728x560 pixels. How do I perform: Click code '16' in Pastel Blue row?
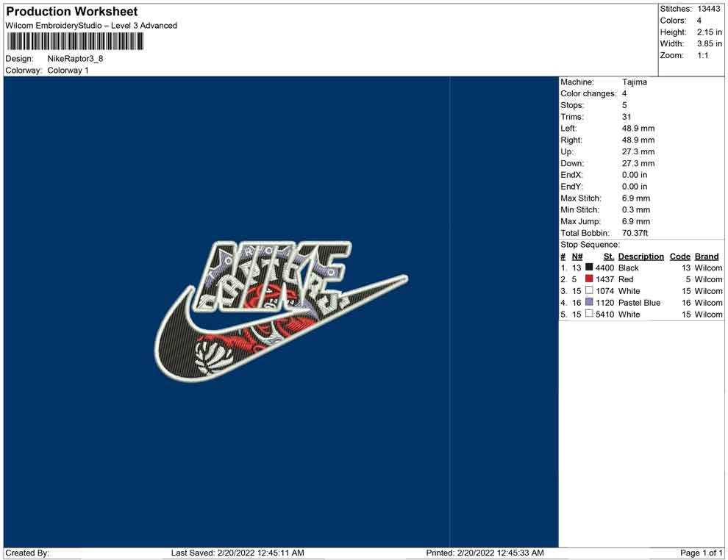point(686,303)
